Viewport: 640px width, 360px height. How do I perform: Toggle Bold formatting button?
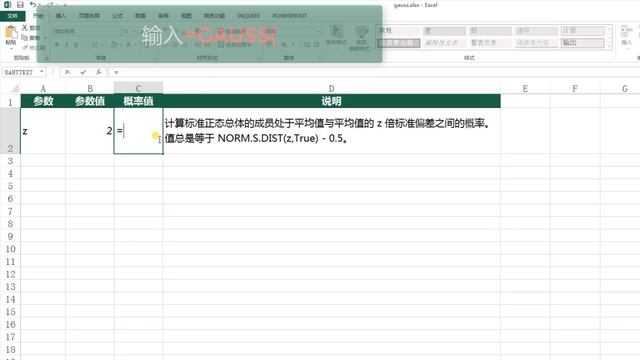click(x=57, y=44)
